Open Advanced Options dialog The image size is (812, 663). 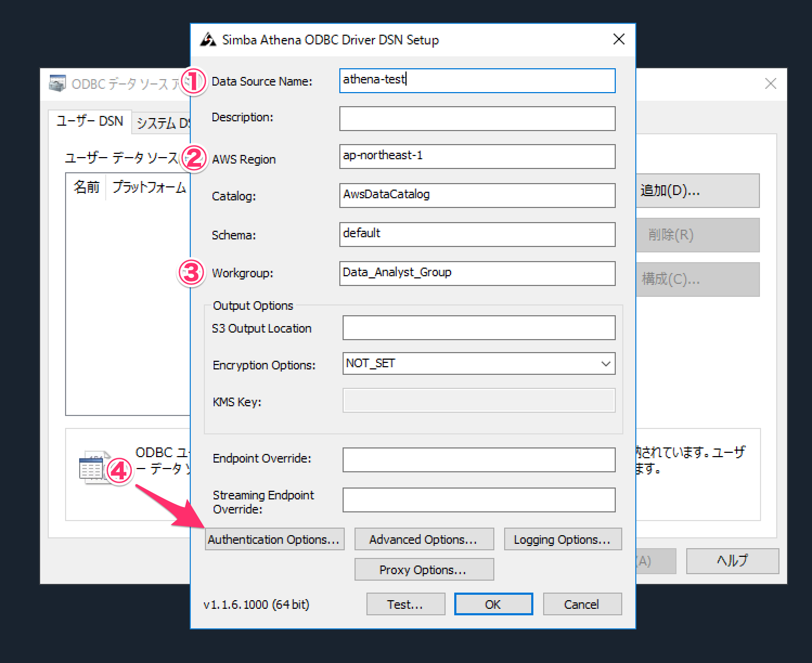[424, 539]
